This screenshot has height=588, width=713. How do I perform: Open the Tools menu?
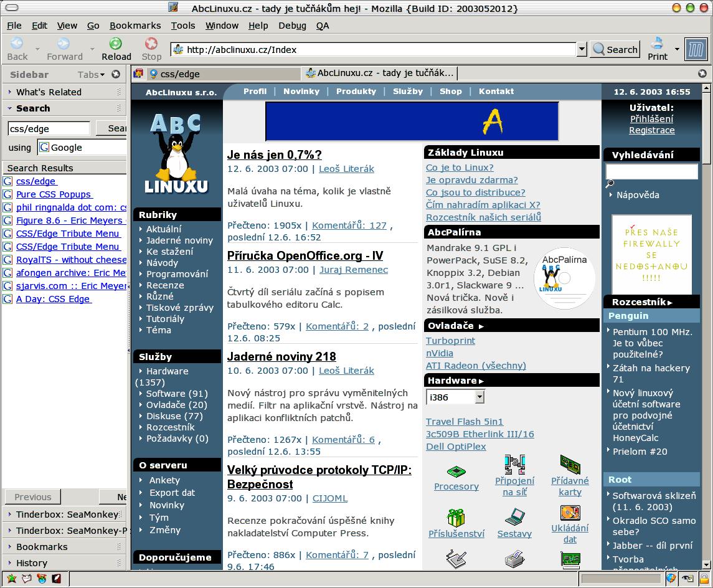(x=183, y=26)
